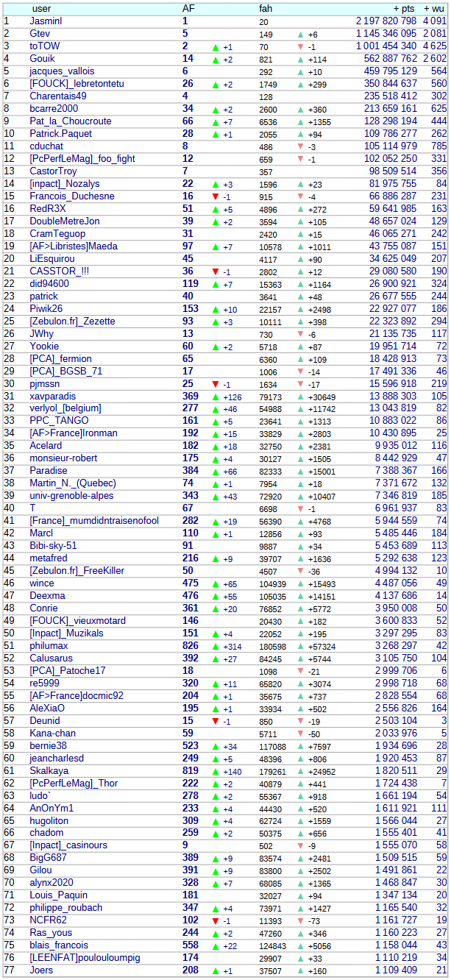Select user [LEENFAT]poulouloumpig

point(85,958)
